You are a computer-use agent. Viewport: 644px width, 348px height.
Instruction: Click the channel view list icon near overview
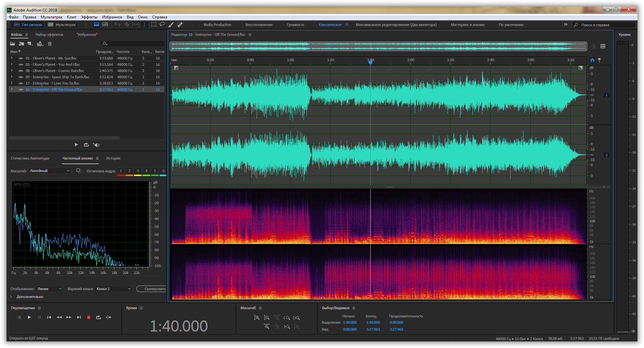pyautogui.click(x=603, y=46)
